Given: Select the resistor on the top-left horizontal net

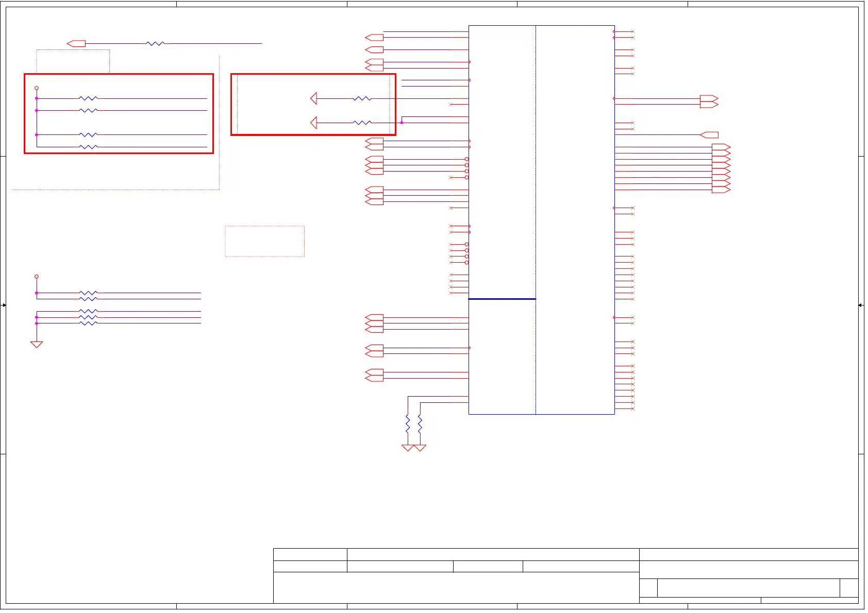Looking at the screenshot, I should (x=155, y=44).
